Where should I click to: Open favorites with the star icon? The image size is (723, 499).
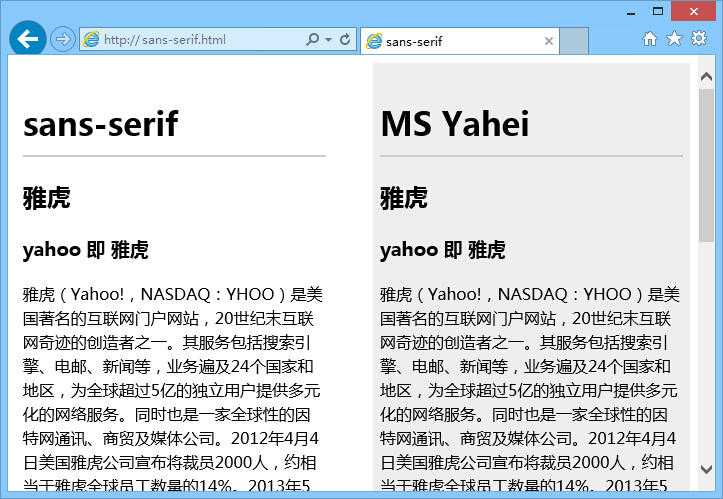tap(674, 39)
